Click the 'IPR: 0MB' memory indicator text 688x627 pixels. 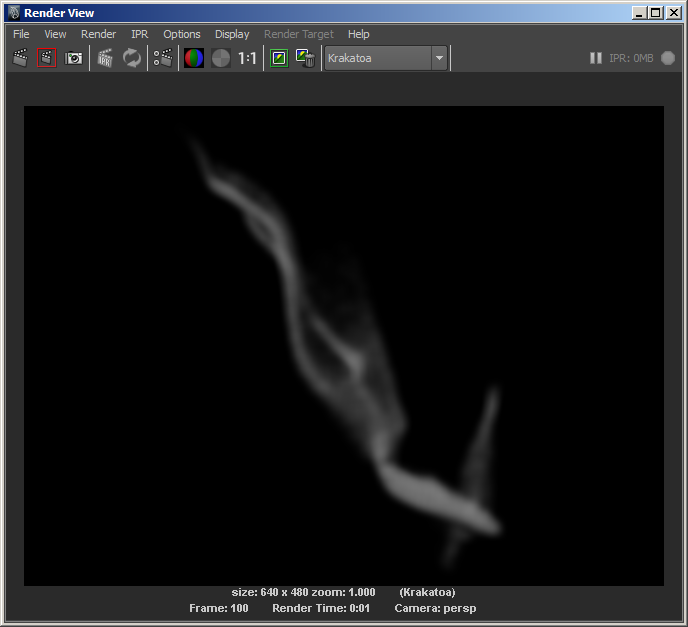click(631, 58)
